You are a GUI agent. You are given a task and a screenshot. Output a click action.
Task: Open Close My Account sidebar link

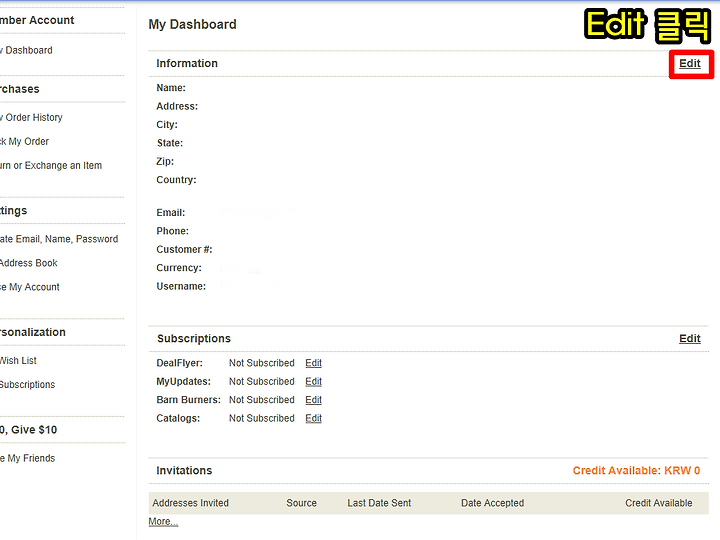click(30, 287)
